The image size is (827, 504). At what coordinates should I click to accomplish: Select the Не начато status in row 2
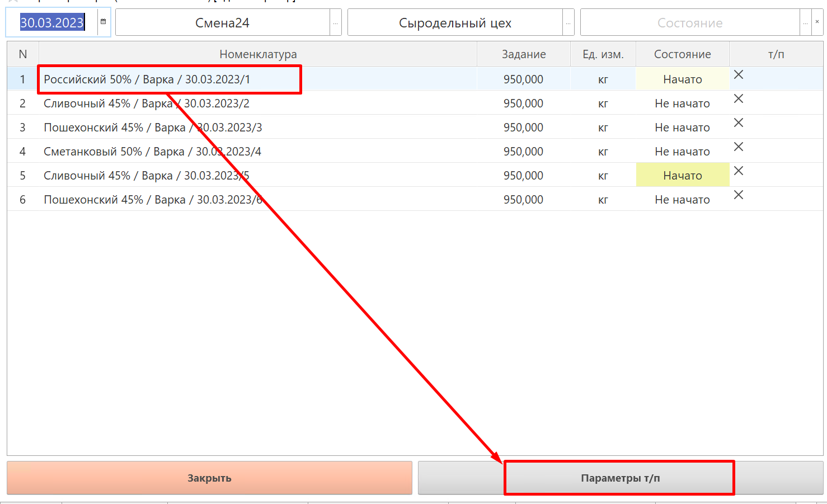pyautogui.click(x=683, y=103)
